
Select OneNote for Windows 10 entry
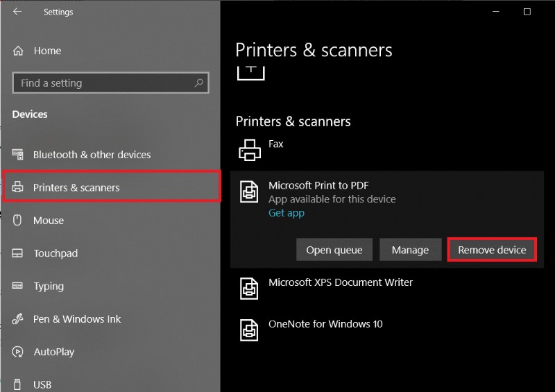pos(325,324)
